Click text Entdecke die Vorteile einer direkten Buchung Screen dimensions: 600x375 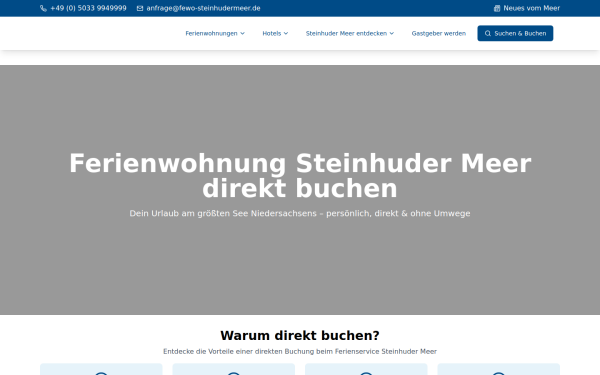tap(300, 352)
